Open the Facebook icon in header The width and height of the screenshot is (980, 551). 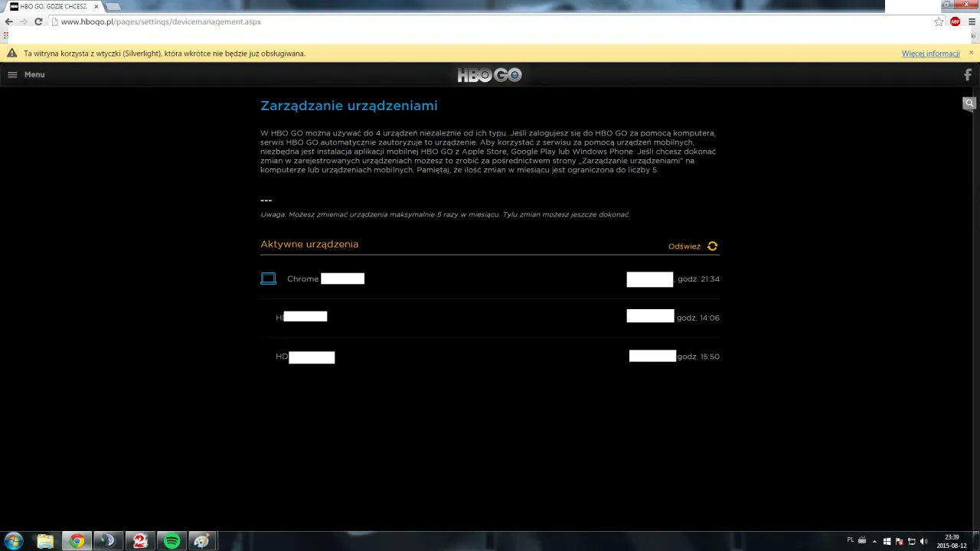(x=968, y=75)
